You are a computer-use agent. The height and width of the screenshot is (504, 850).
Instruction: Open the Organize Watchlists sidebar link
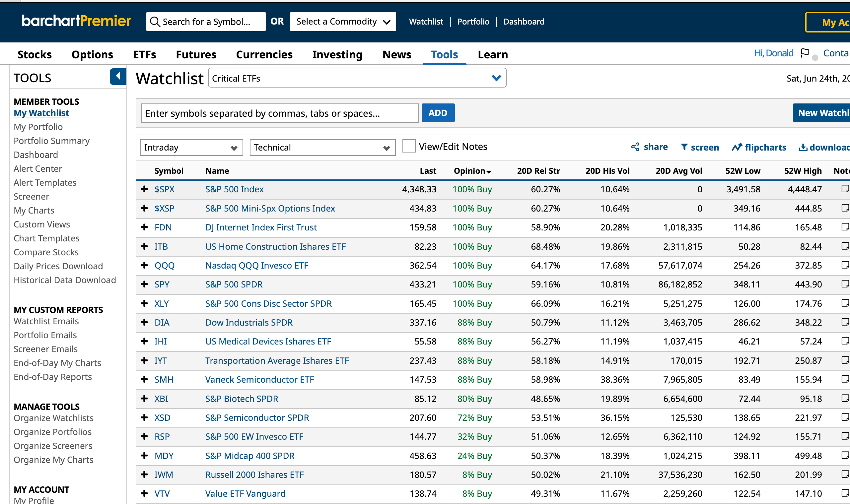pos(53,418)
